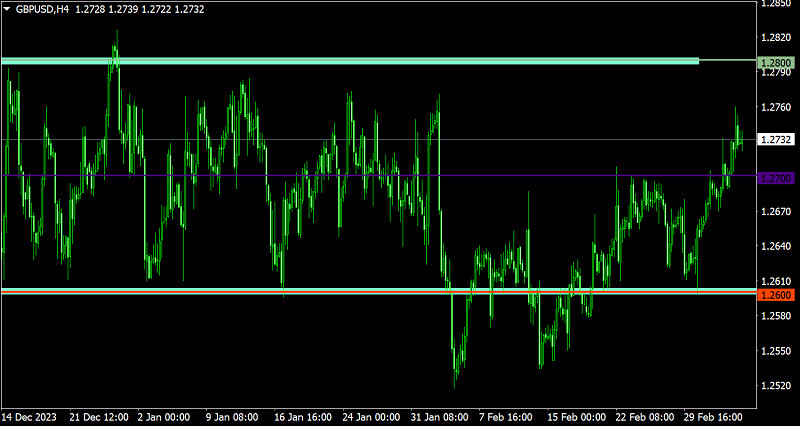Screen dimensions: 800x426
Task: Select the purple 1.2700 level label
Action: (x=776, y=178)
